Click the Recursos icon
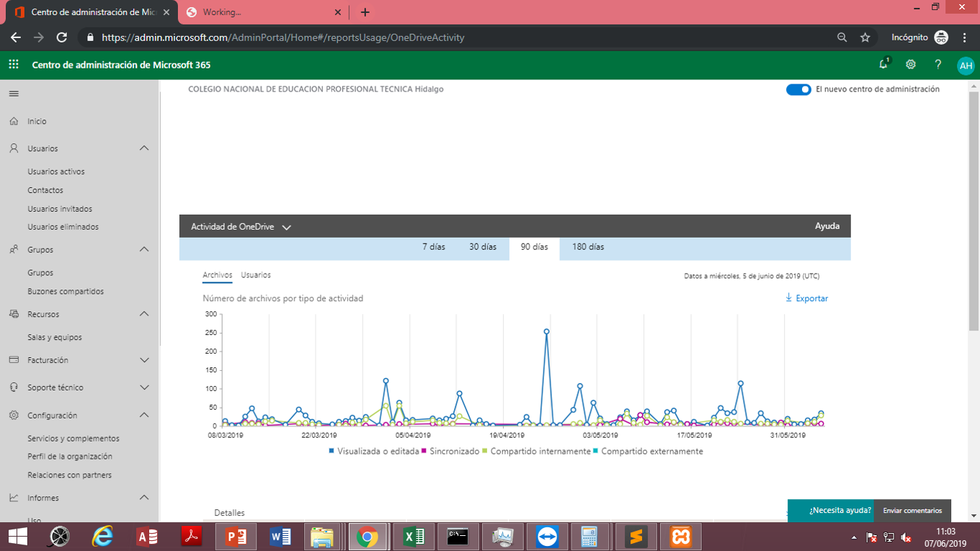Viewport: 980px width, 551px height. pos(14,314)
